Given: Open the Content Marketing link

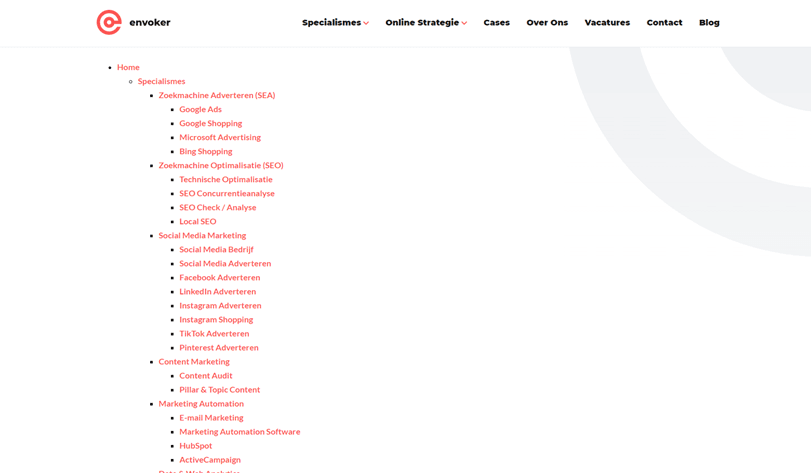Looking at the screenshot, I should (194, 361).
